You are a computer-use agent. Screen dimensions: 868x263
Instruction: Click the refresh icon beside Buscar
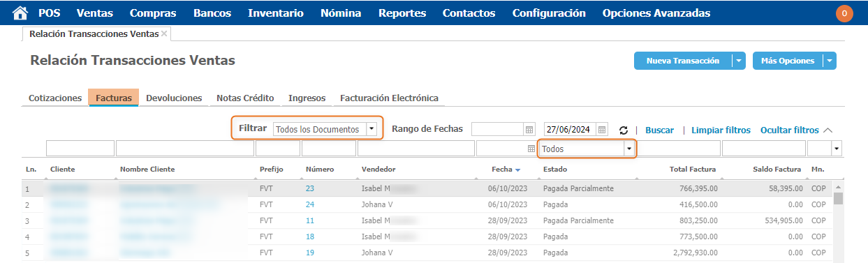624,130
